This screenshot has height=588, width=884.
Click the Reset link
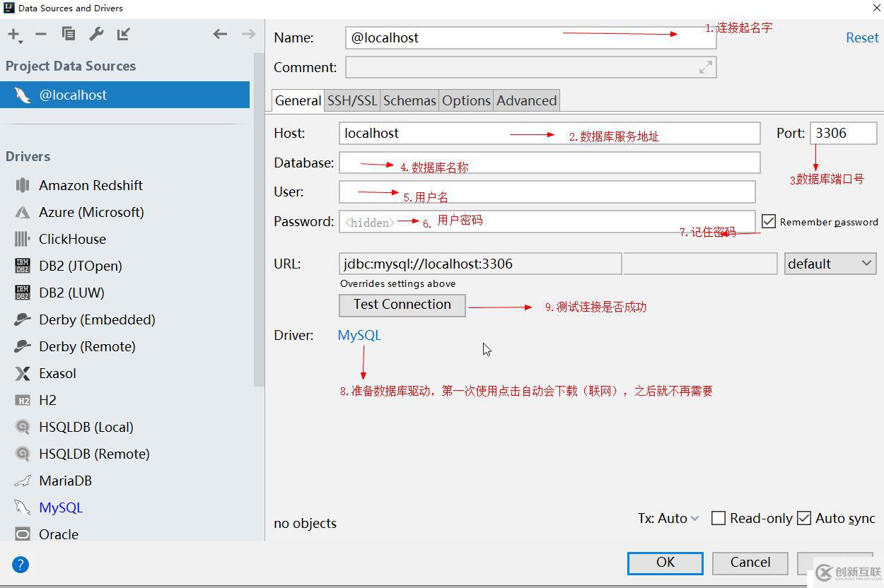pos(862,38)
